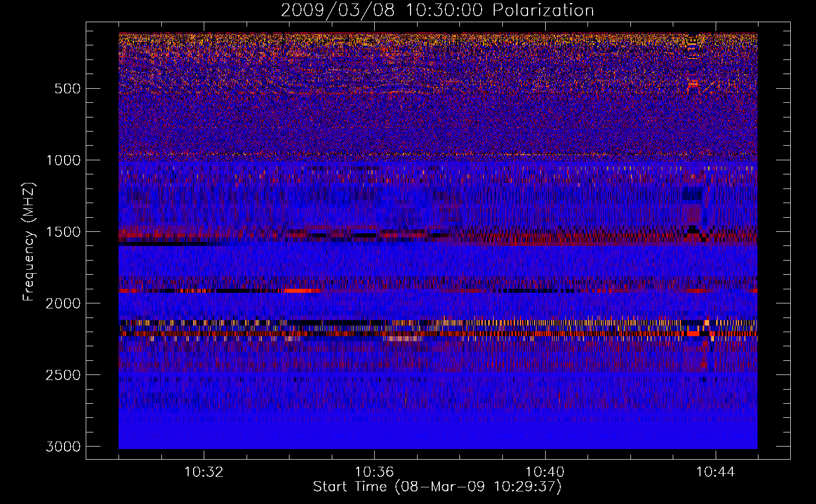Click the 2500 frequency tick label
Screen dimensions: 816x504
[x=63, y=375]
